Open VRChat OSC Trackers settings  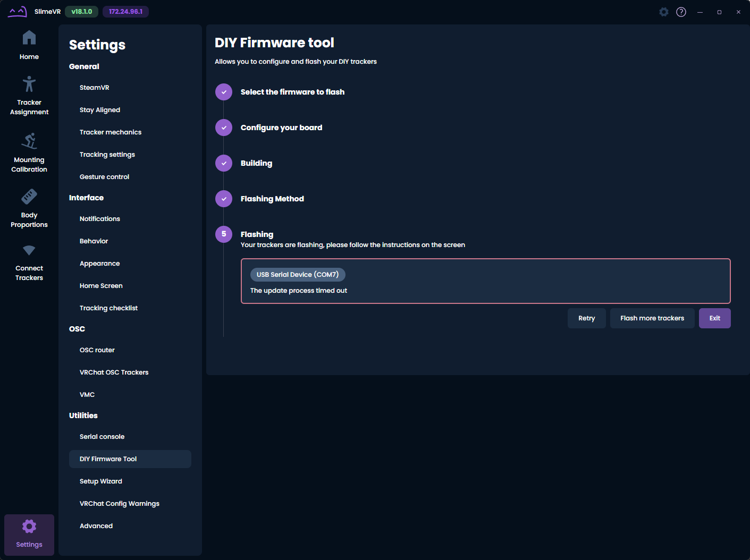[x=114, y=372]
